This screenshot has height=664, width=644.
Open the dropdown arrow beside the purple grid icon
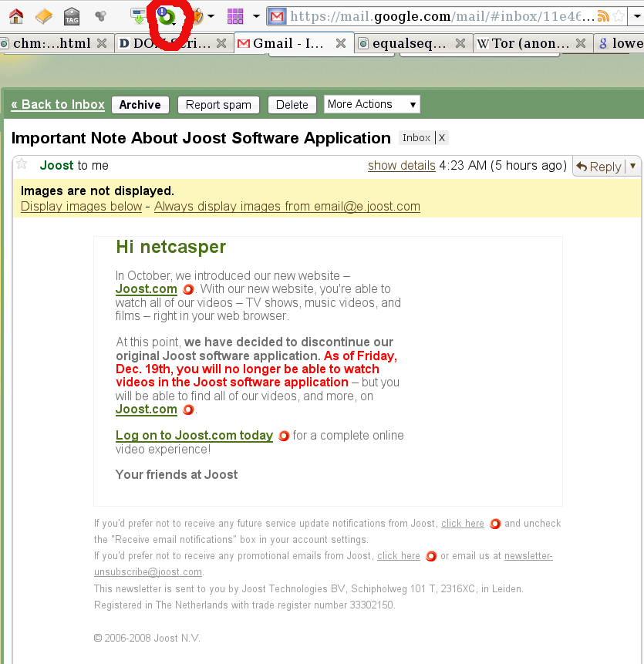(x=256, y=16)
